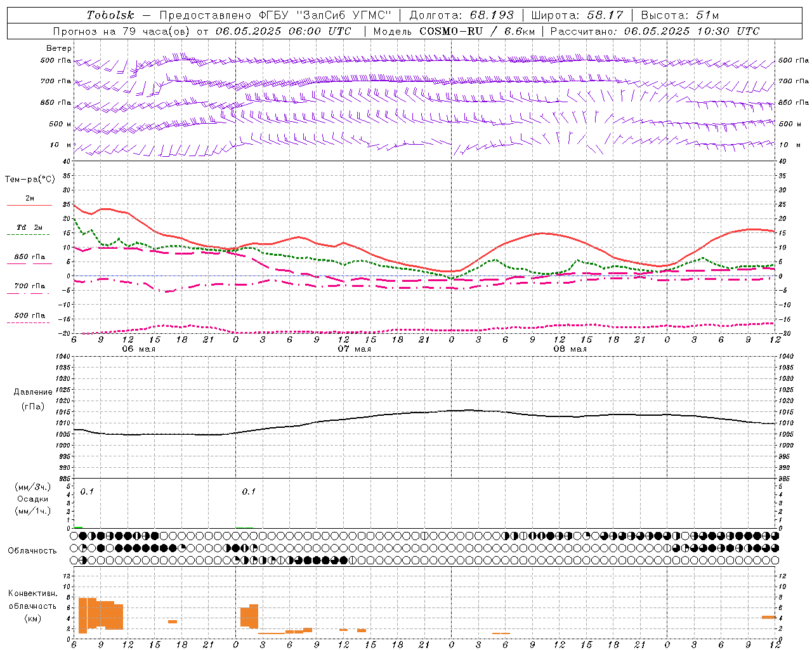The image size is (812, 650).
Task: Select the forecast text "Прогноз на 79 часа(ов)"
Action: [x=122, y=31]
